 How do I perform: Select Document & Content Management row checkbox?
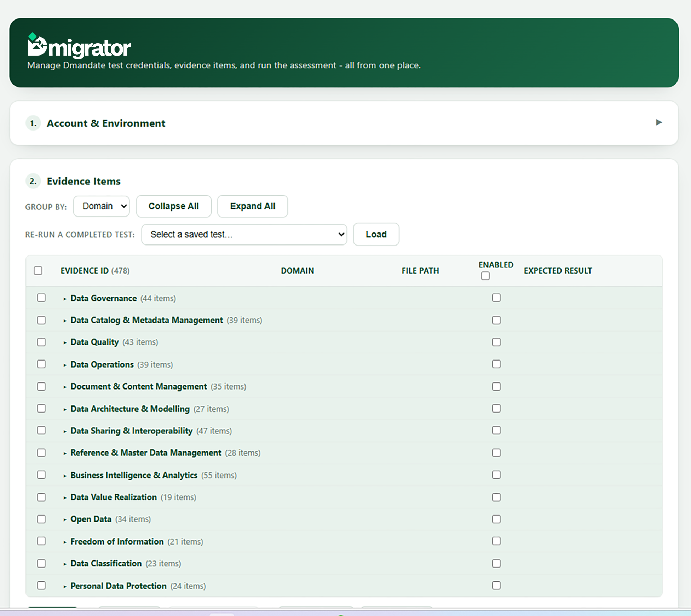[41, 386]
